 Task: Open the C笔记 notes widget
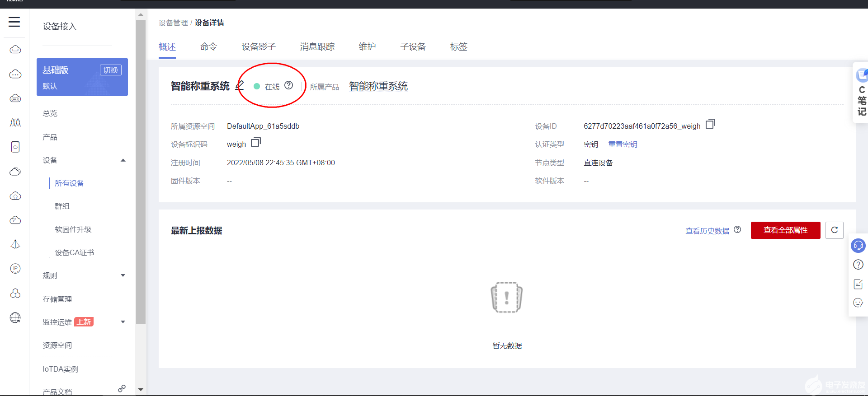[862, 93]
